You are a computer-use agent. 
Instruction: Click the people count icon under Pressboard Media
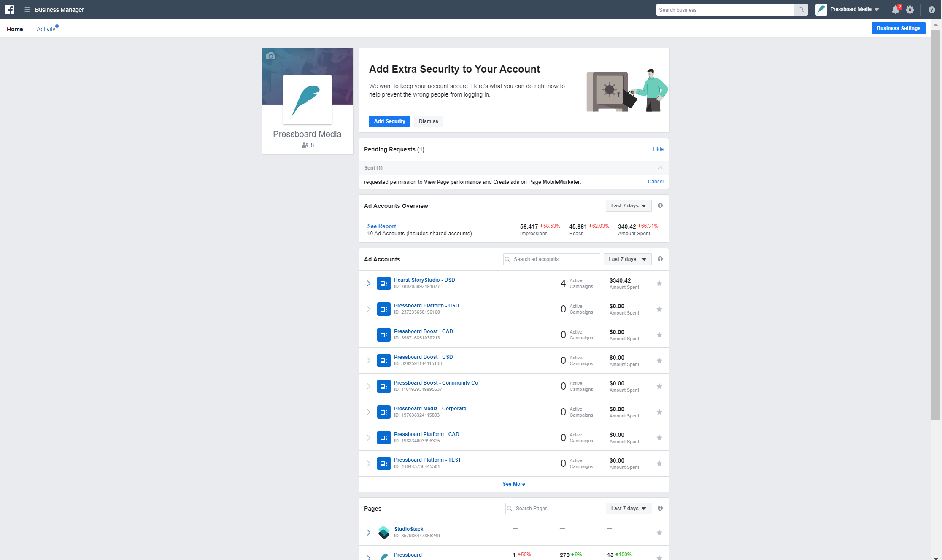point(305,145)
